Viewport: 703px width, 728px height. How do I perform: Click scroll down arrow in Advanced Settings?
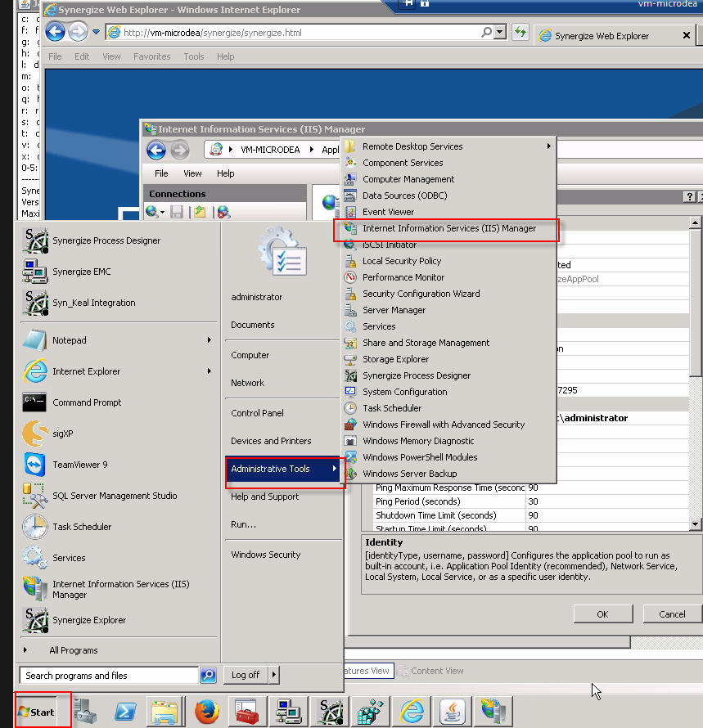[695, 524]
